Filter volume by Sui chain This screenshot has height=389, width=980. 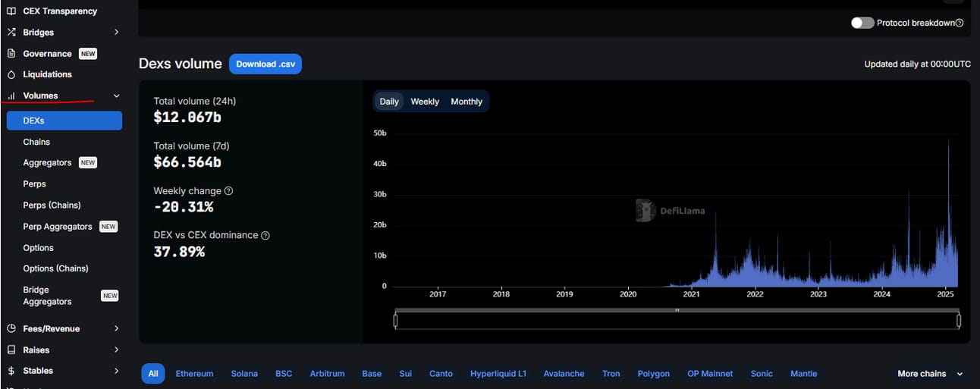tap(405, 374)
